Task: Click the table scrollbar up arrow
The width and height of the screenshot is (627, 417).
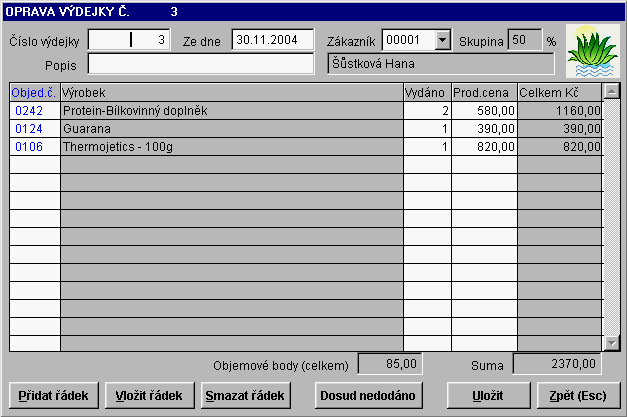Action: [611, 92]
